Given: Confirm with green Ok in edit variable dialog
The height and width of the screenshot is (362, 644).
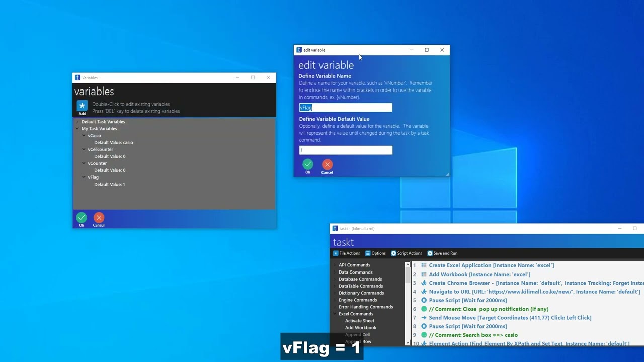Looking at the screenshot, I should point(308,166).
